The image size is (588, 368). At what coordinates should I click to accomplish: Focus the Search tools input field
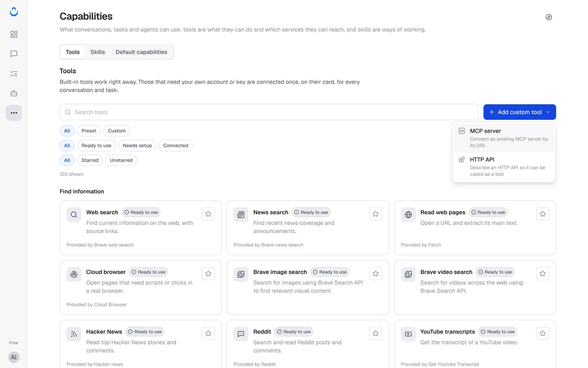[x=269, y=112]
